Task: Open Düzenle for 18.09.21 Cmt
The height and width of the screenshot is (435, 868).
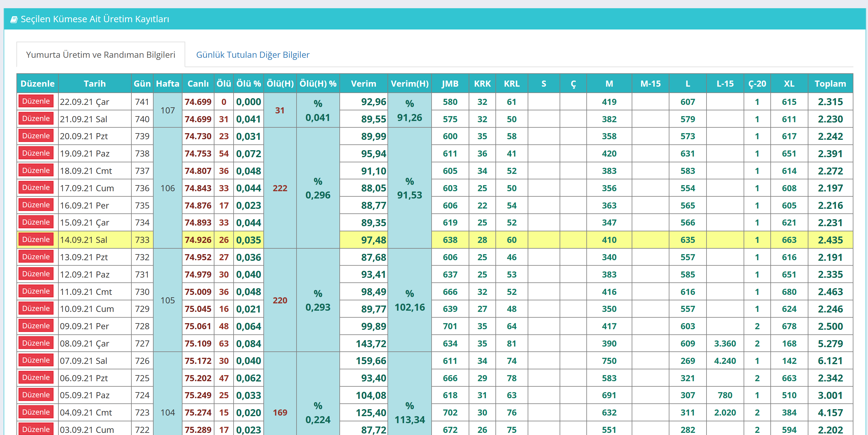Action: [x=36, y=170]
